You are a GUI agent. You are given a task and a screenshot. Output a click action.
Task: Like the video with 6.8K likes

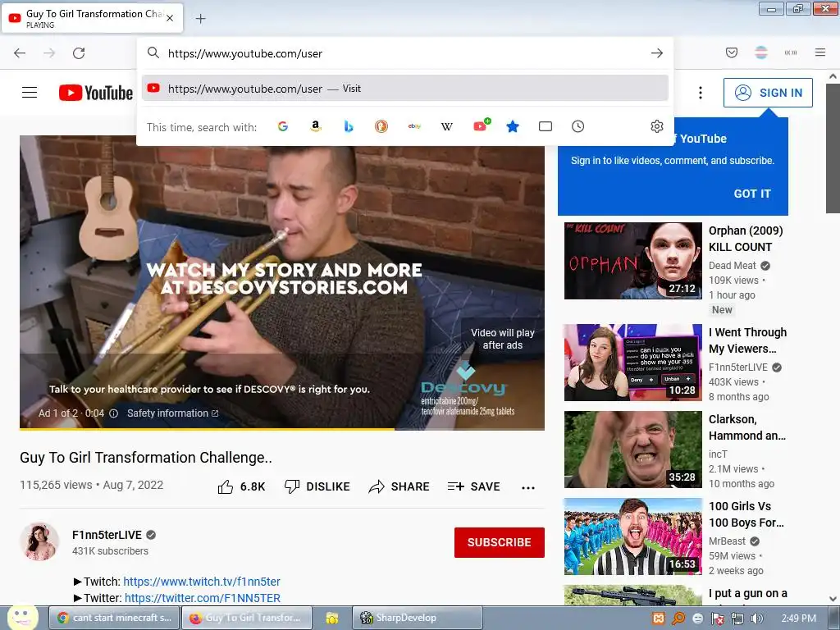point(242,486)
